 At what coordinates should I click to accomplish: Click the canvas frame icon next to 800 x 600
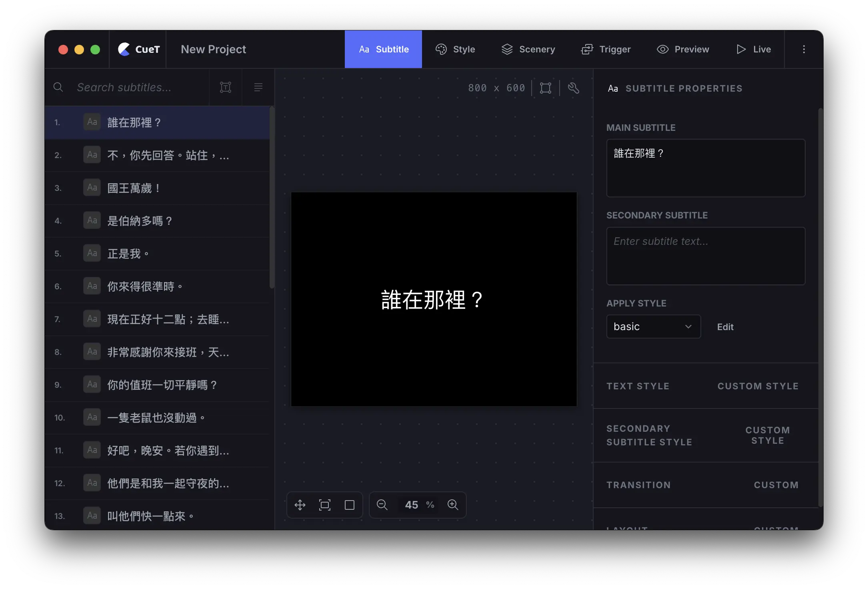[x=546, y=88]
